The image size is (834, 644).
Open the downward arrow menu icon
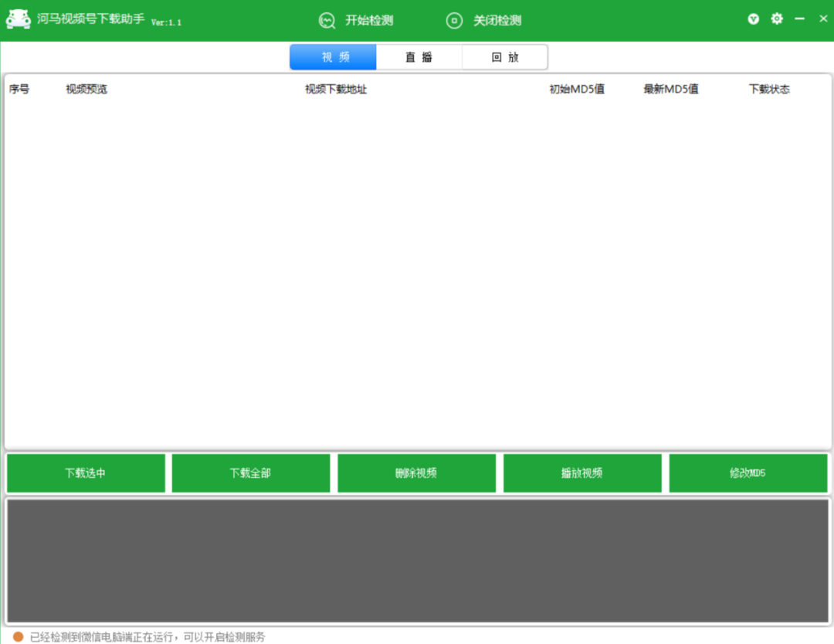(753, 19)
